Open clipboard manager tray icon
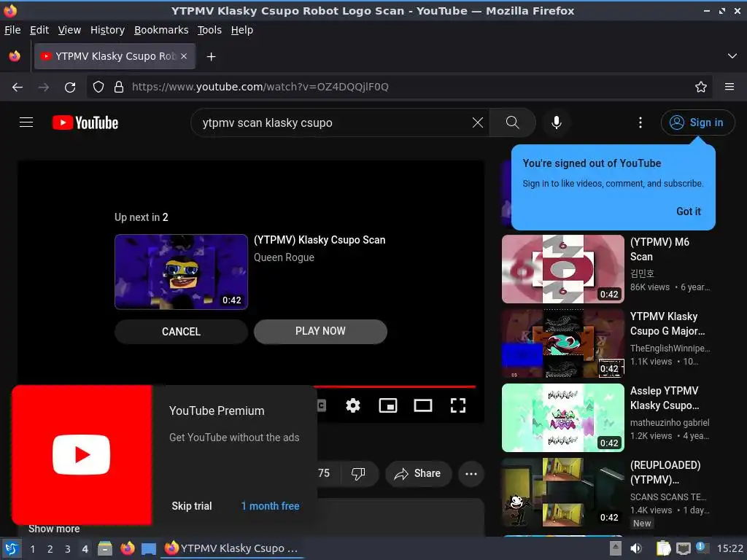747x560 pixels. (x=663, y=548)
